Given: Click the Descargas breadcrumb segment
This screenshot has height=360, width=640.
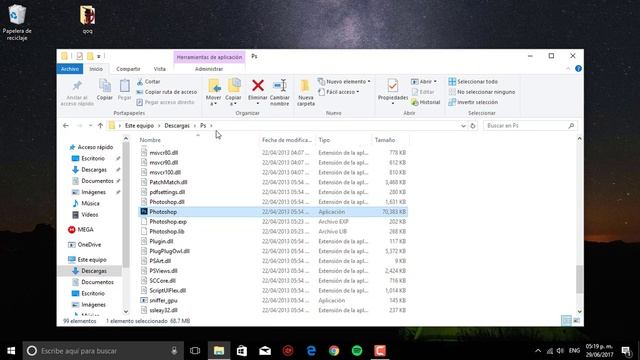Looking at the screenshot, I should coord(177,126).
